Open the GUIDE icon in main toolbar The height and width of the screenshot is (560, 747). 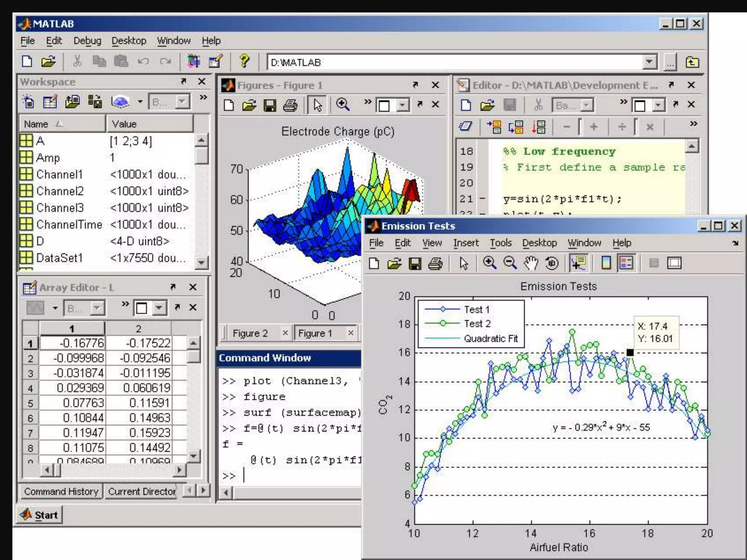[216, 61]
